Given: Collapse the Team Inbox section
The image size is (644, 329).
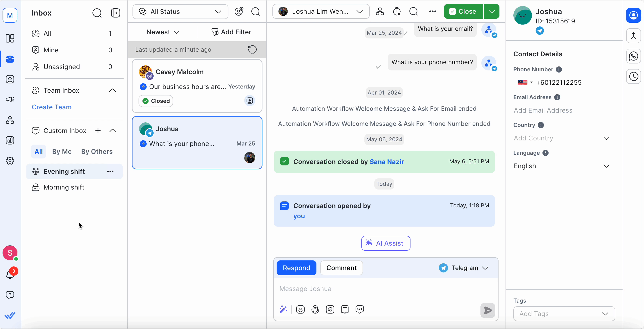Looking at the screenshot, I should pos(113,91).
